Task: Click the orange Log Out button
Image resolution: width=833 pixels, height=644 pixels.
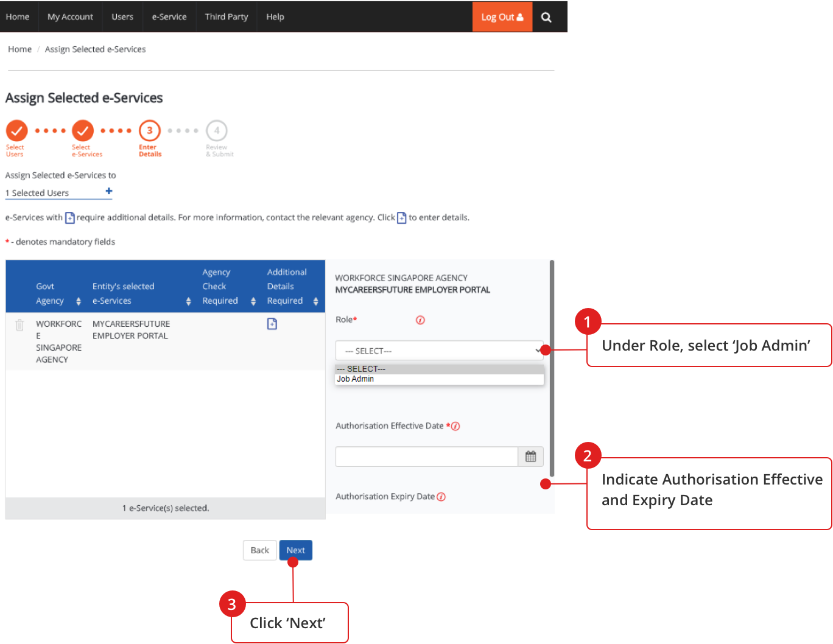Action: (502, 17)
